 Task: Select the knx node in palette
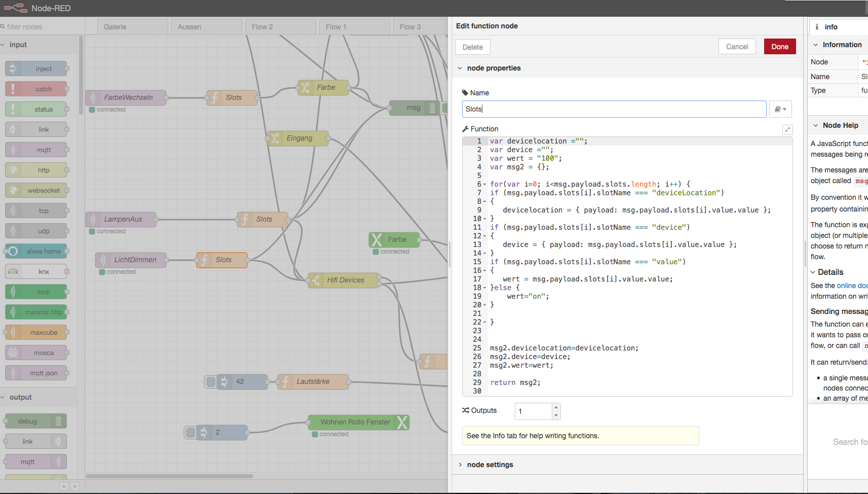[36, 271]
